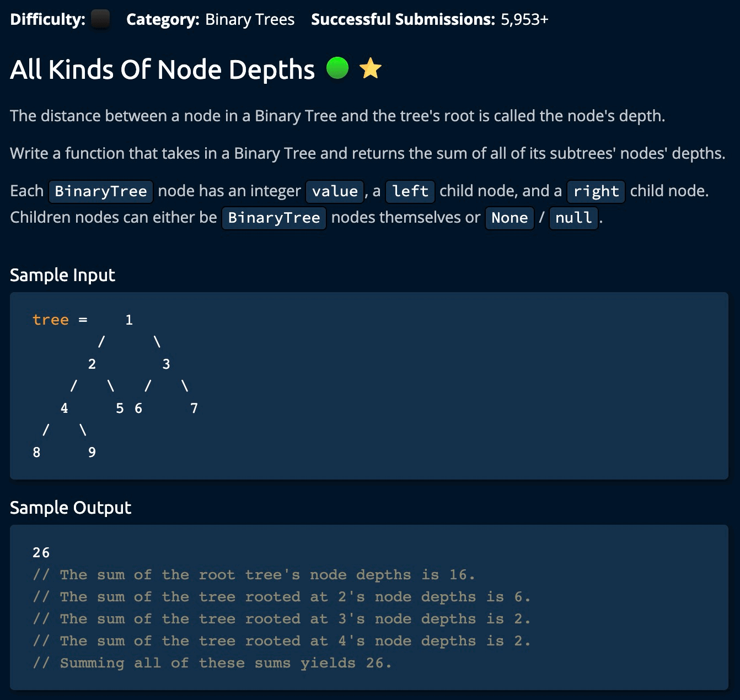
Task: Click the orange tree variable name
Action: coord(51,320)
